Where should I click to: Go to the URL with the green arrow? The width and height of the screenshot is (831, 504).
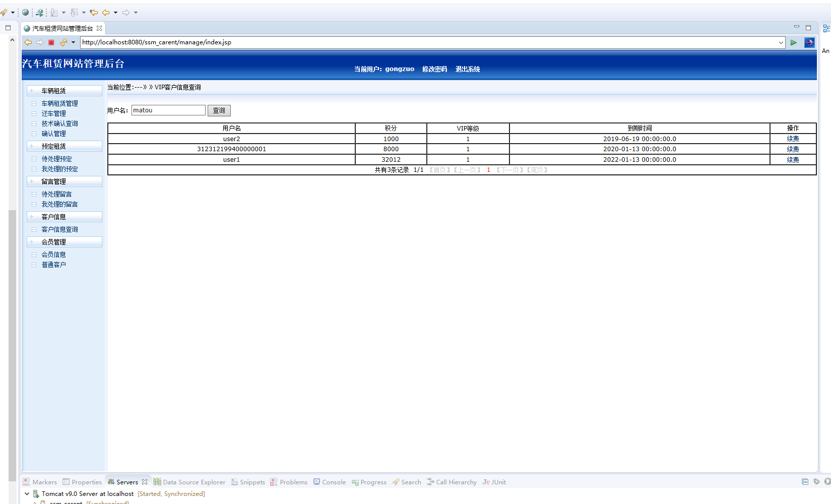pos(794,42)
